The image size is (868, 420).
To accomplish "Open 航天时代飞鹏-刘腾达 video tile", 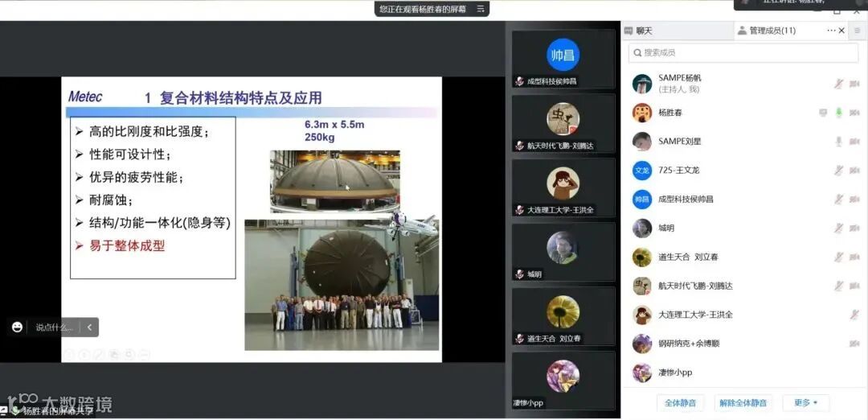I will tap(563, 124).
